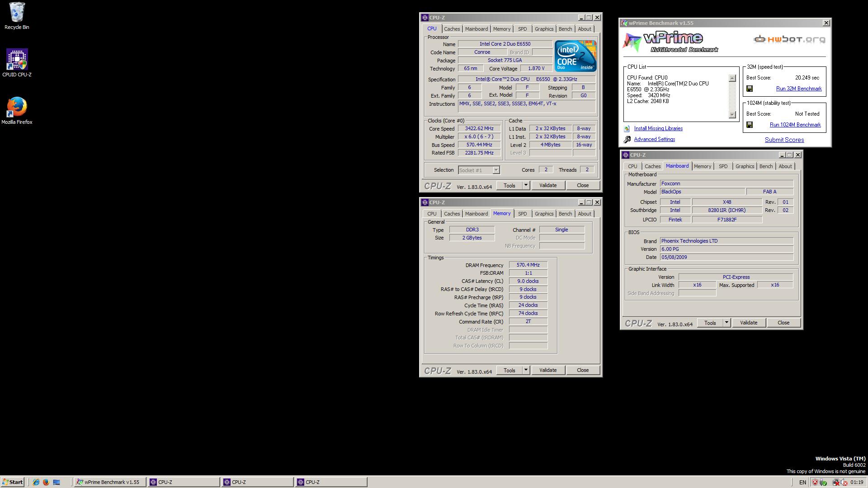Screen dimensions: 868x488
Task: Open Graphics tab in Memory CPU-Z window
Action: click(544, 214)
